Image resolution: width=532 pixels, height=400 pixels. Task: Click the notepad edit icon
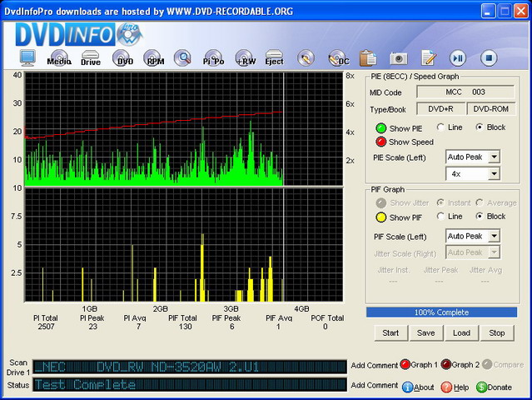tap(429, 58)
